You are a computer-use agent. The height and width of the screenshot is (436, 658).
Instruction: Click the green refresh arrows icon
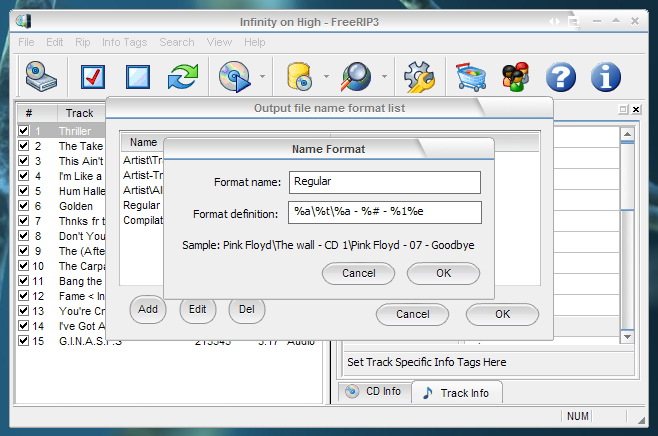tap(182, 76)
